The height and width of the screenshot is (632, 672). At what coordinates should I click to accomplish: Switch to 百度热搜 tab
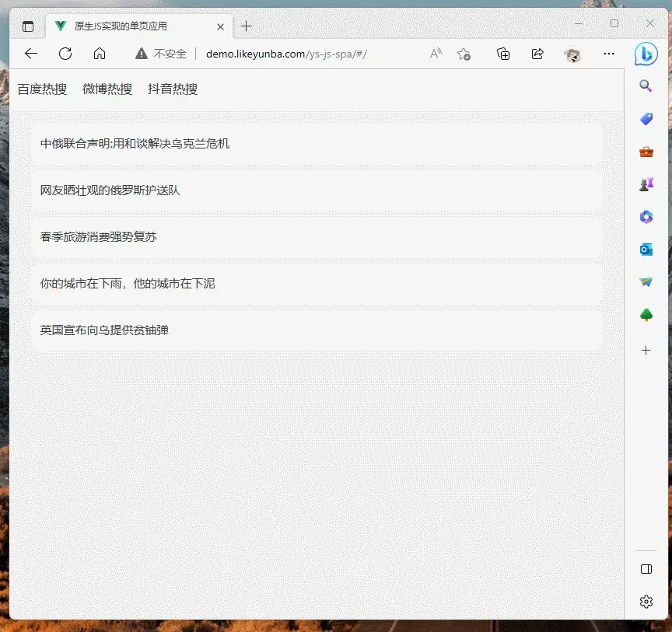(42, 89)
